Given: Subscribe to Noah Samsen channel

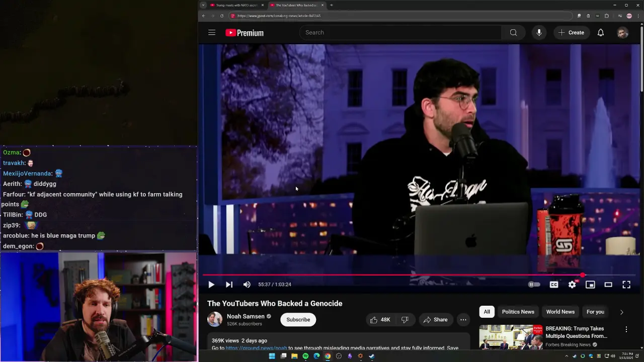Looking at the screenshot, I should 298,320.
